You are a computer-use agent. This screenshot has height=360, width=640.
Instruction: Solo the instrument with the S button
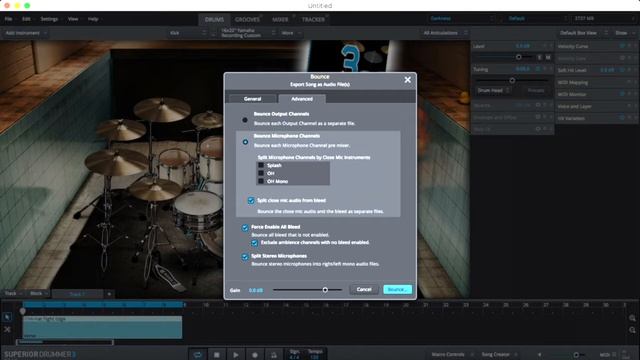coord(539,58)
